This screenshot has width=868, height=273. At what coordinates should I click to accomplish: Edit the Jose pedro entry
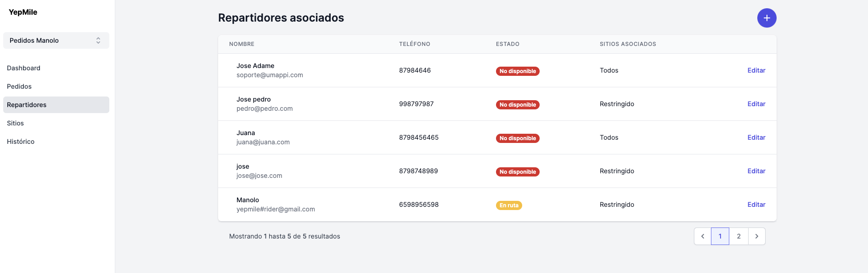coord(756,104)
